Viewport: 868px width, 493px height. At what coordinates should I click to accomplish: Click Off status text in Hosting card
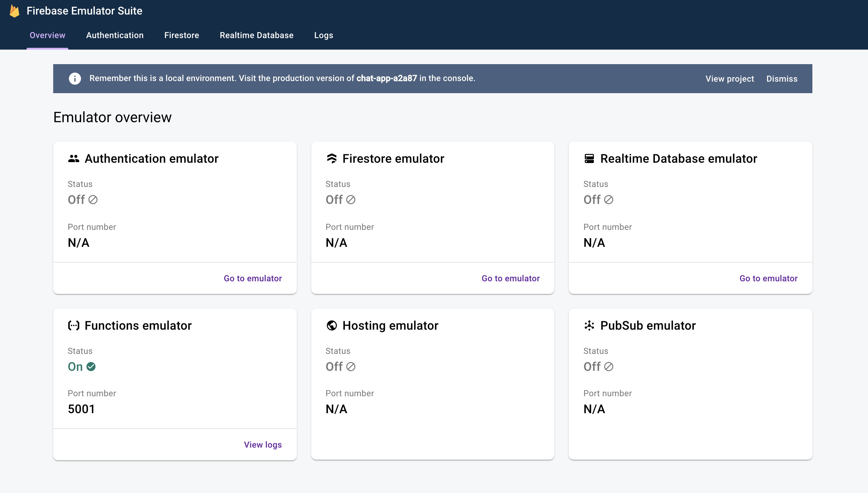tap(334, 366)
